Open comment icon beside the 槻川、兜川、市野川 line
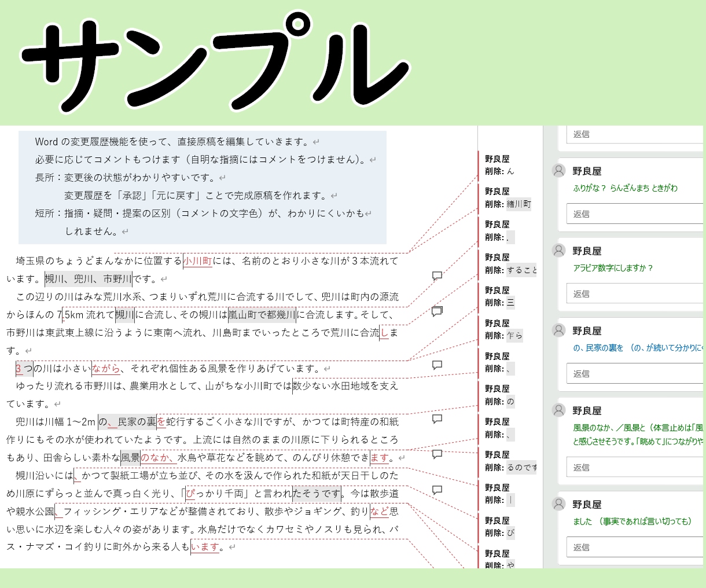The image size is (706, 588). 437,276
